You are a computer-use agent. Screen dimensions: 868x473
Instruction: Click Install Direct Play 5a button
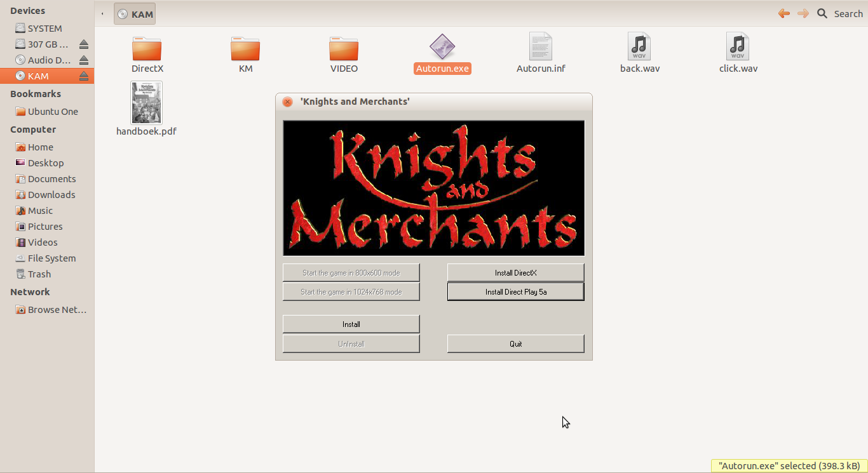pos(515,292)
